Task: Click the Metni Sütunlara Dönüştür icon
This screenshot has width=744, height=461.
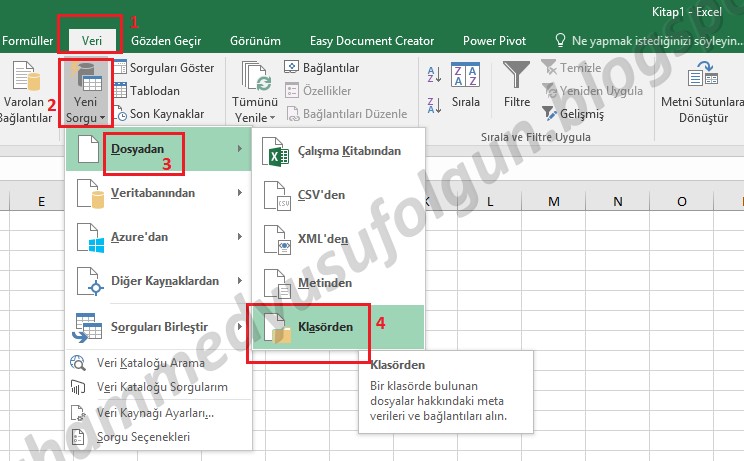Action: pyautogui.click(x=703, y=74)
